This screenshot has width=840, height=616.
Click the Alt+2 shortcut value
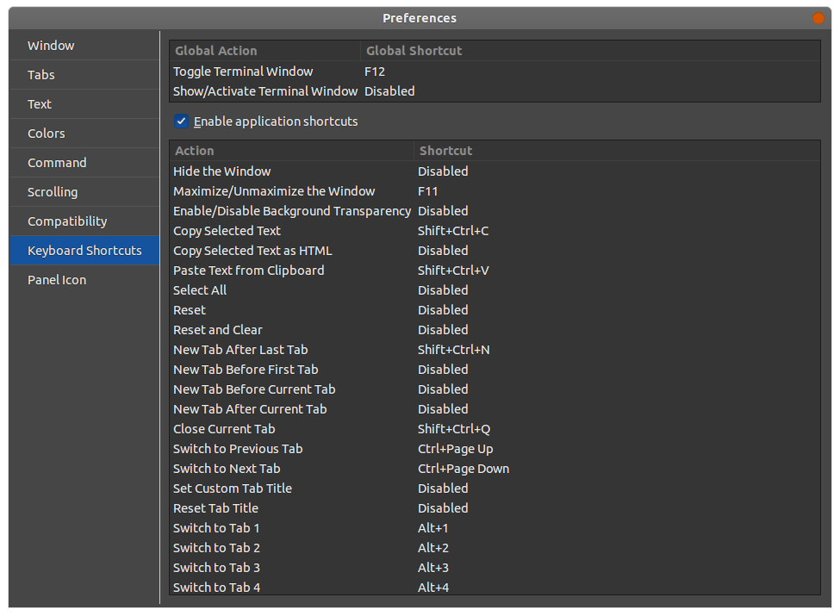click(x=433, y=548)
